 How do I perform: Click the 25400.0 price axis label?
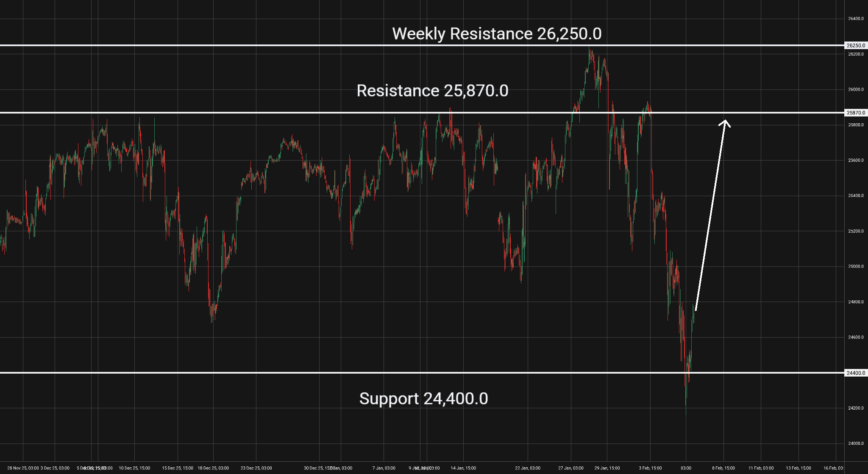pyautogui.click(x=855, y=196)
